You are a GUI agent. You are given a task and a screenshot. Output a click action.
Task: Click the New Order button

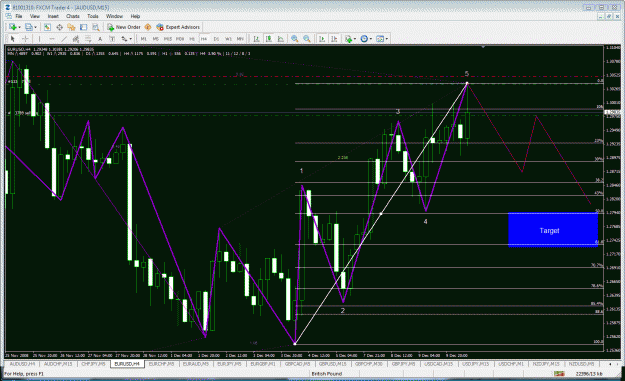[124, 27]
